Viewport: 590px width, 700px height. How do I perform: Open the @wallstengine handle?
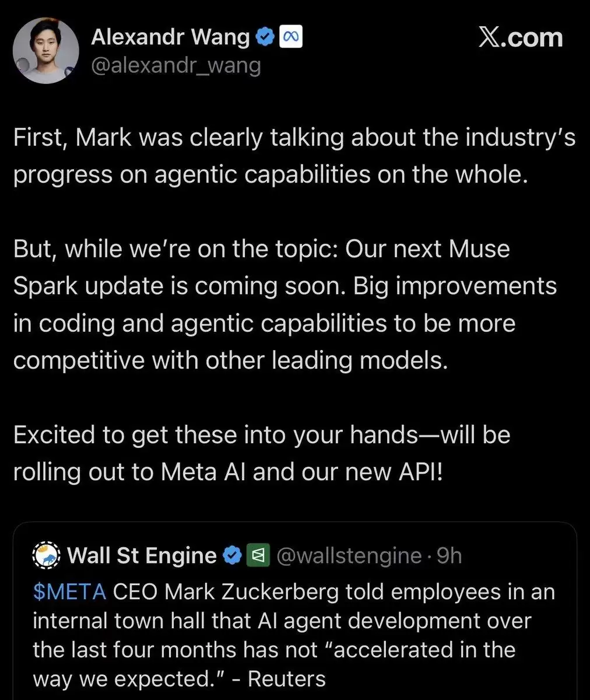pos(348,556)
